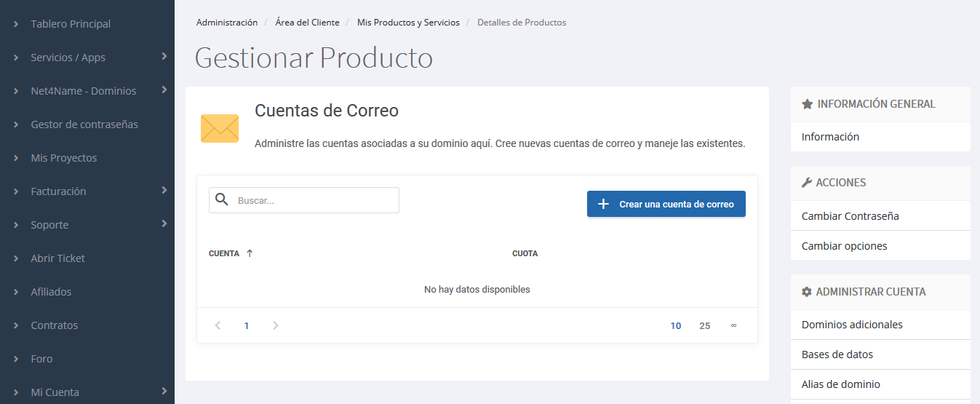The image size is (980, 404).
Task: Go to the previous page arrow
Action: click(x=218, y=325)
